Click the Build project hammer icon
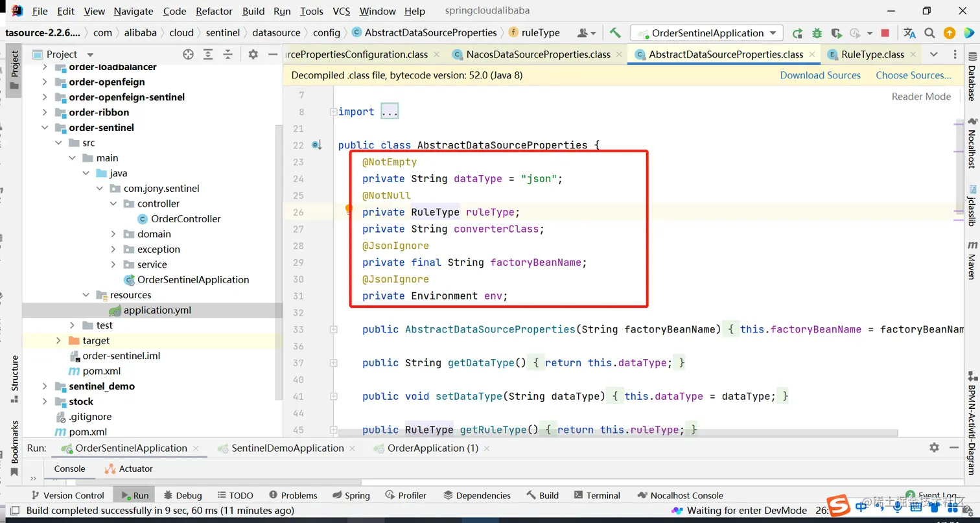This screenshot has width=980, height=523. (x=615, y=32)
